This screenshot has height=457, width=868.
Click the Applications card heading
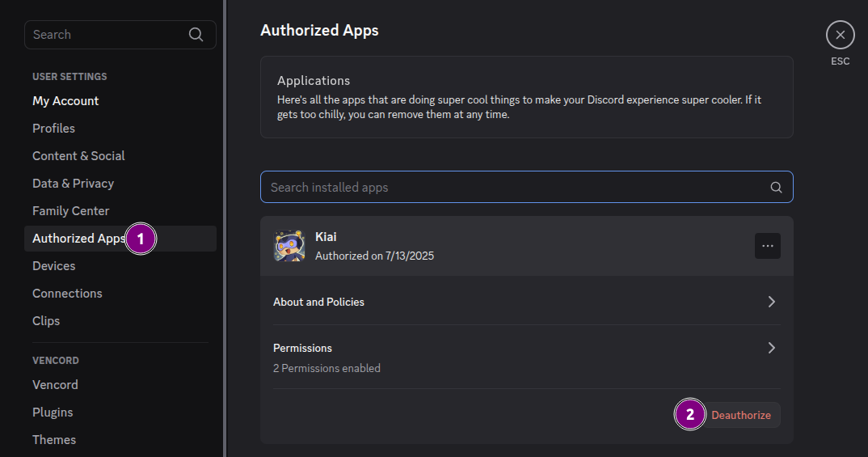click(x=314, y=81)
